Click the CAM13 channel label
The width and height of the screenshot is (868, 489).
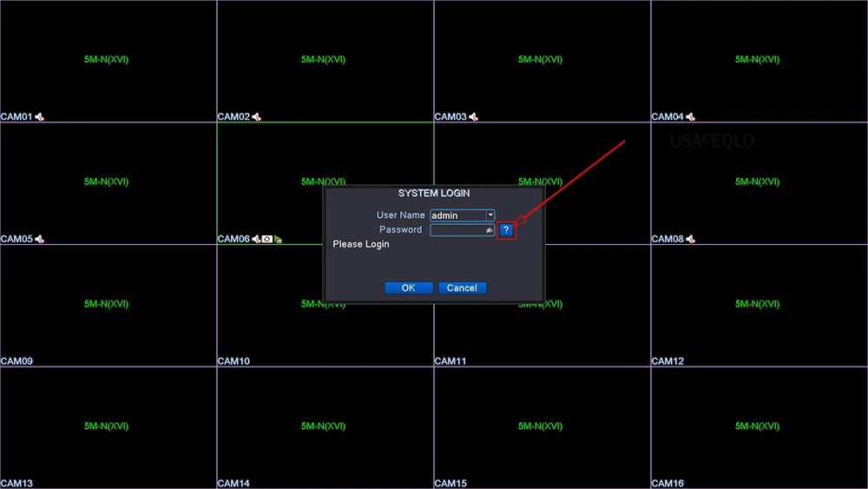16,484
